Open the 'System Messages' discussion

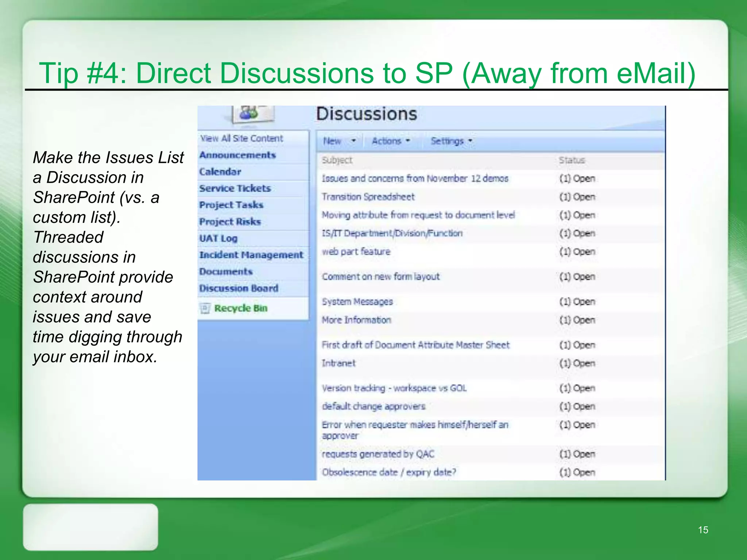(x=357, y=302)
